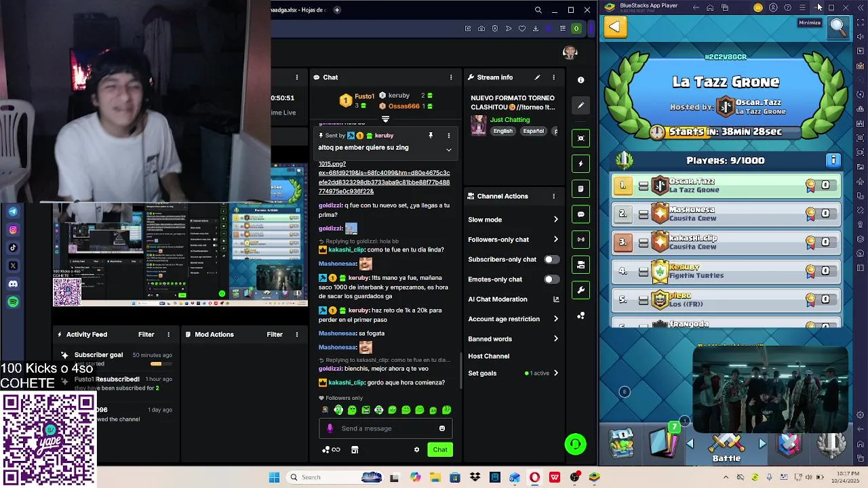Open Activity Feed Filter dropdown
868x488 pixels.
[146, 334]
